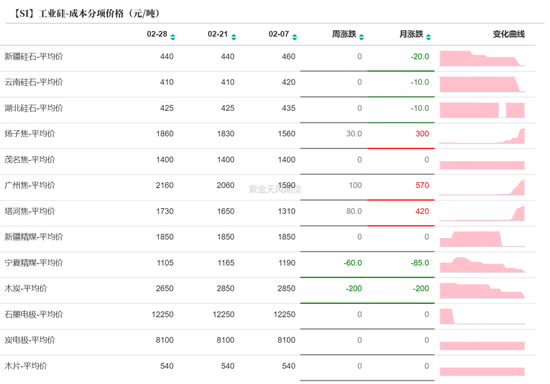The height and width of the screenshot is (384, 550).
Task: Click 扬子焦 weekly change 30.0
Action: pyautogui.click(x=354, y=134)
